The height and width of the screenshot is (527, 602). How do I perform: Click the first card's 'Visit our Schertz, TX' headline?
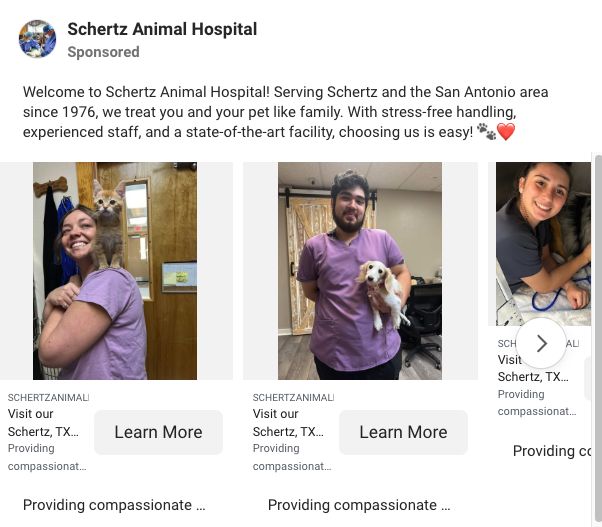point(43,423)
